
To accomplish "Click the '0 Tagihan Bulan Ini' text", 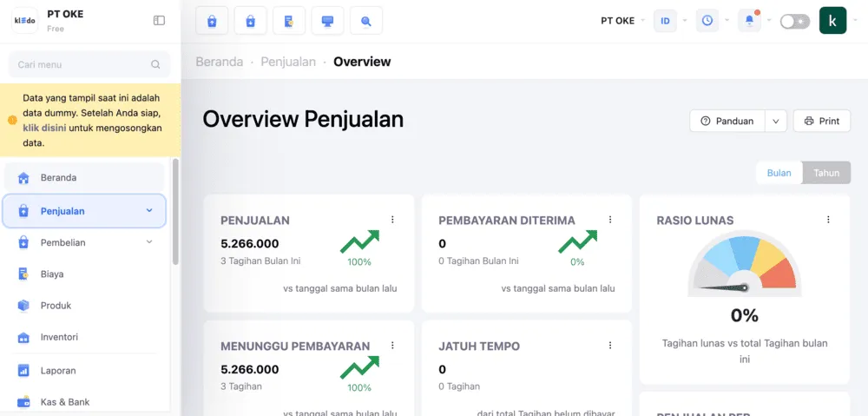I will (x=479, y=261).
